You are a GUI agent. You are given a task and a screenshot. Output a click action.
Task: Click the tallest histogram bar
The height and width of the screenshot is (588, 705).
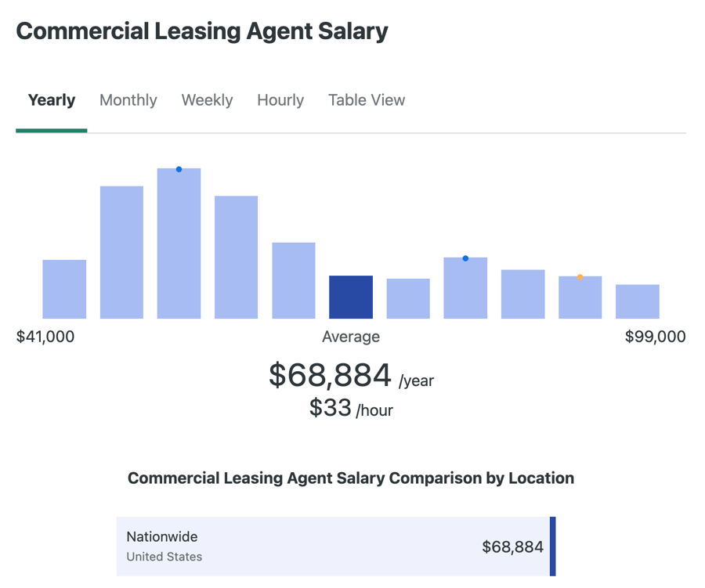point(179,243)
